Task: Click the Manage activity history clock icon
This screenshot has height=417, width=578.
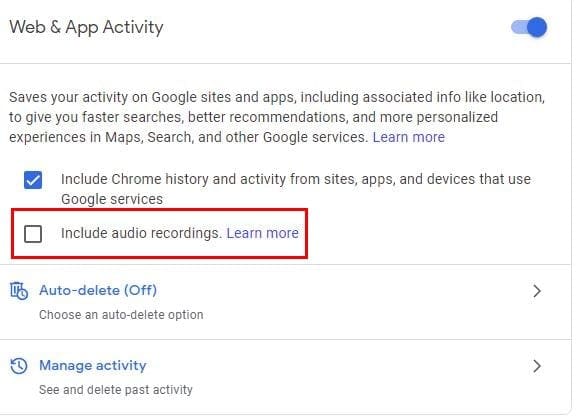Action: 19,366
